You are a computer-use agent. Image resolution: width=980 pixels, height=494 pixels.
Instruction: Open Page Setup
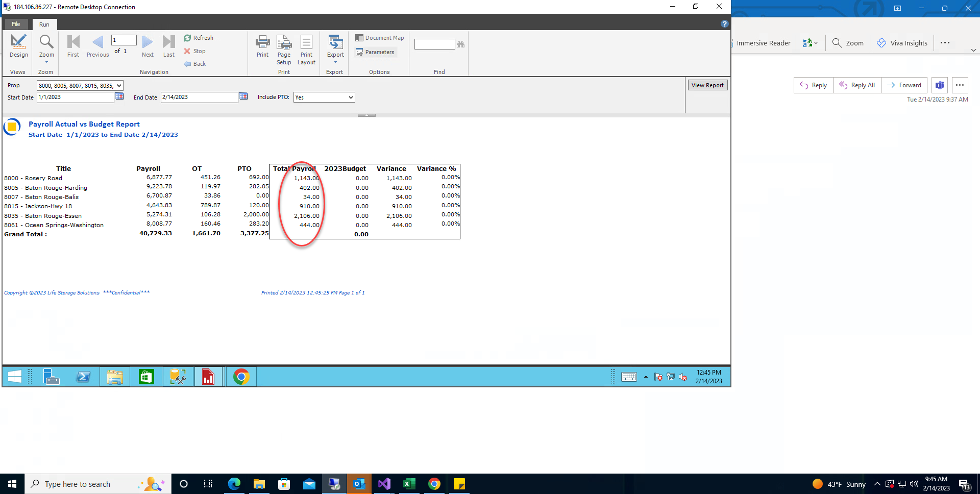tap(284, 50)
